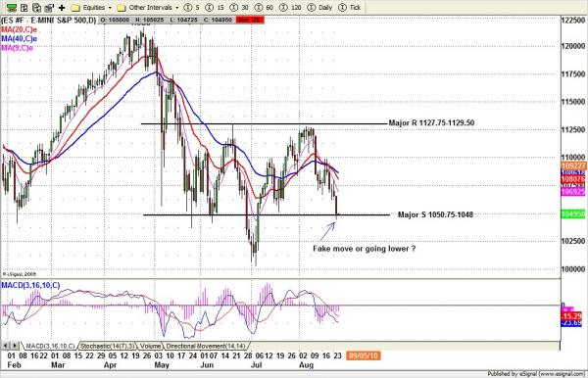588x378 pixels.
Task: Select the 60-minute interval button
Action: (x=265, y=8)
